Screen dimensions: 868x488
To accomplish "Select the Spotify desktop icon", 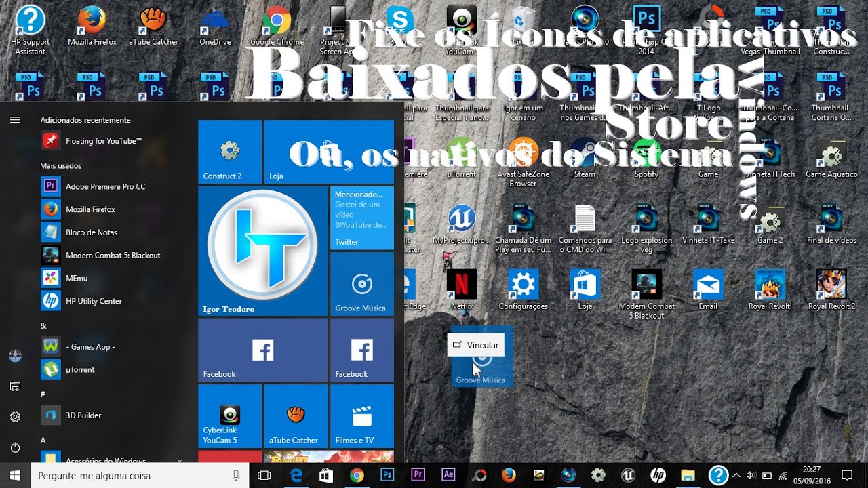I will (646, 159).
